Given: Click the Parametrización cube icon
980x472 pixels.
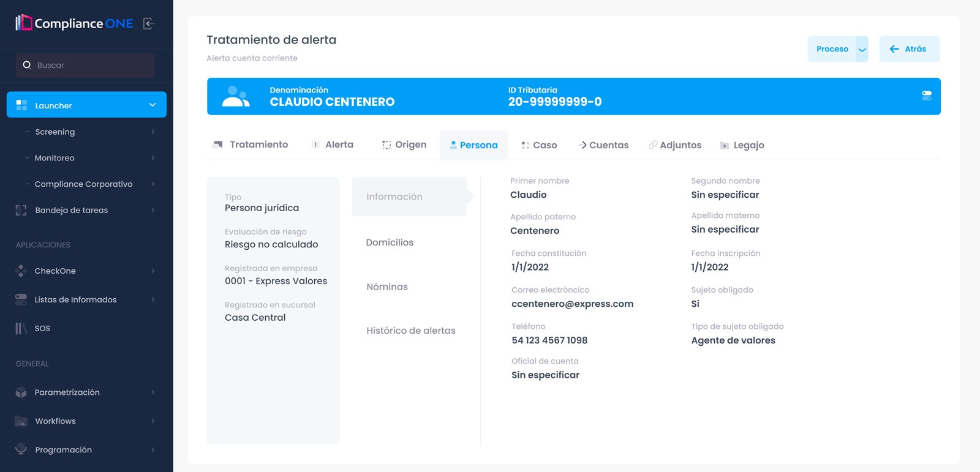Looking at the screenshot, I should click(x=21, y=392).
